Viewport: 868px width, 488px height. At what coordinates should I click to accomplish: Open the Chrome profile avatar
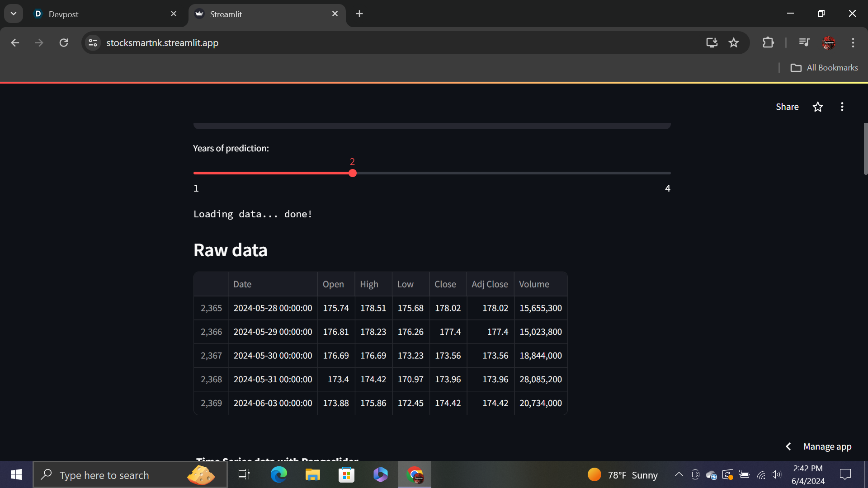tap(828, 43)
